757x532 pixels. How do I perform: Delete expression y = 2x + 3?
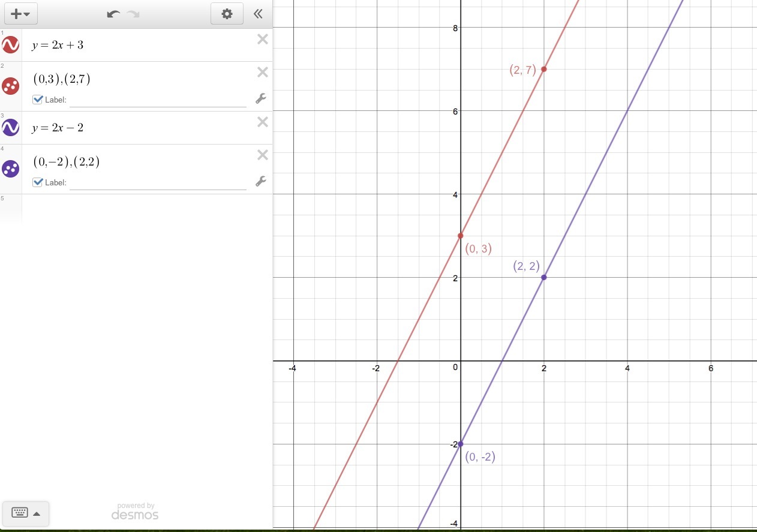point(262,40)
